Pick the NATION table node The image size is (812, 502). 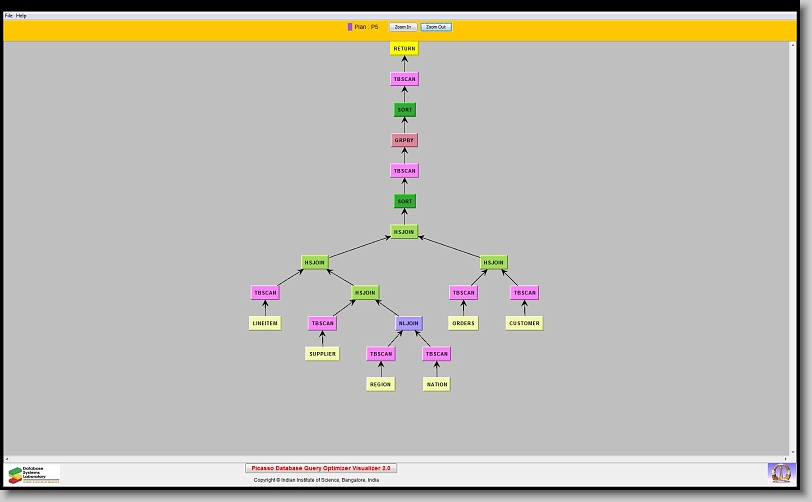point(436,384)
